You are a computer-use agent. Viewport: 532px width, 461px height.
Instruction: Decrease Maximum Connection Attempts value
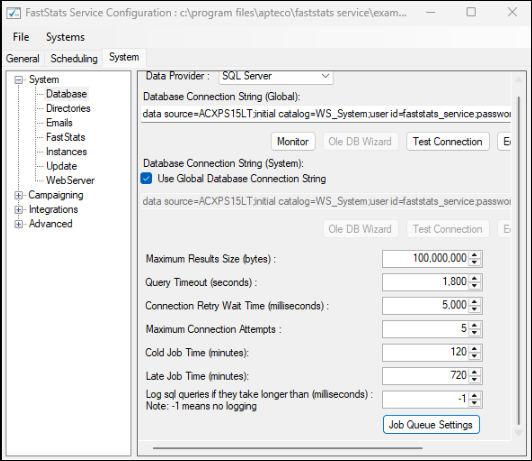pos(475,332)
